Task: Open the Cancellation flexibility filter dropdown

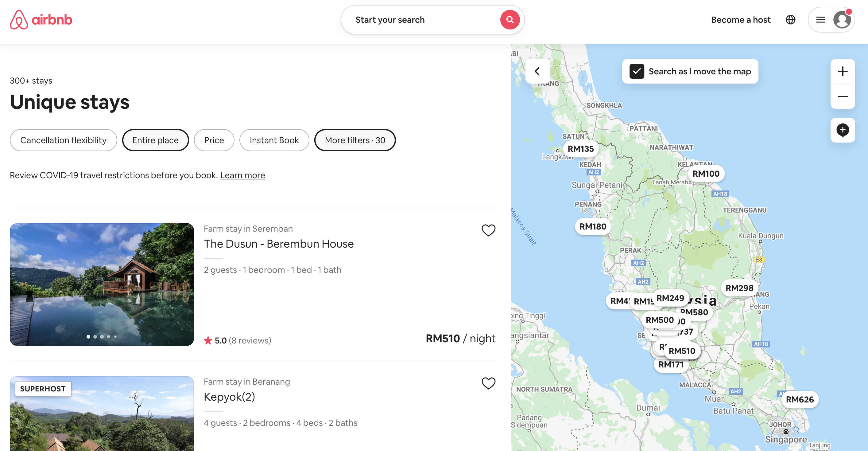Action: coord(63,140)
